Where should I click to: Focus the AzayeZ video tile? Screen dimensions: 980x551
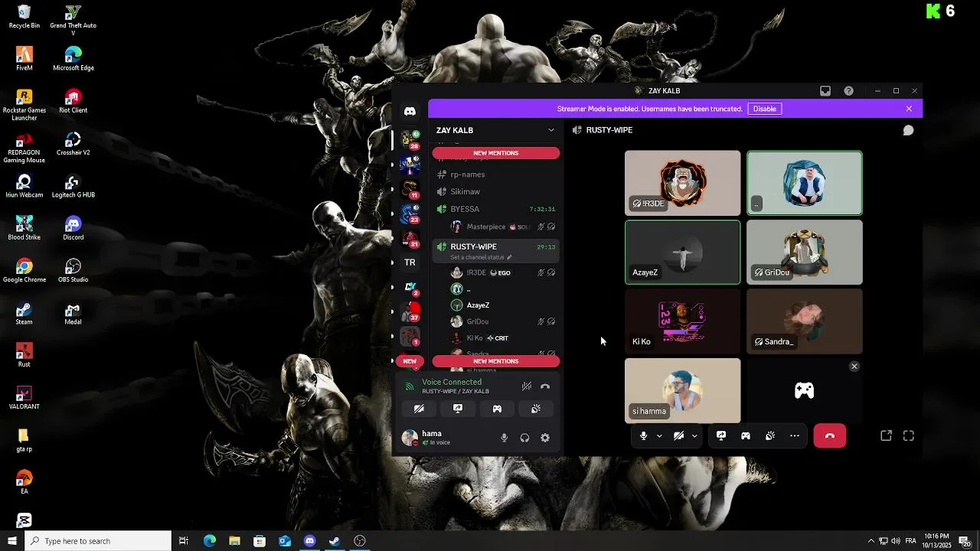[683, 253]
